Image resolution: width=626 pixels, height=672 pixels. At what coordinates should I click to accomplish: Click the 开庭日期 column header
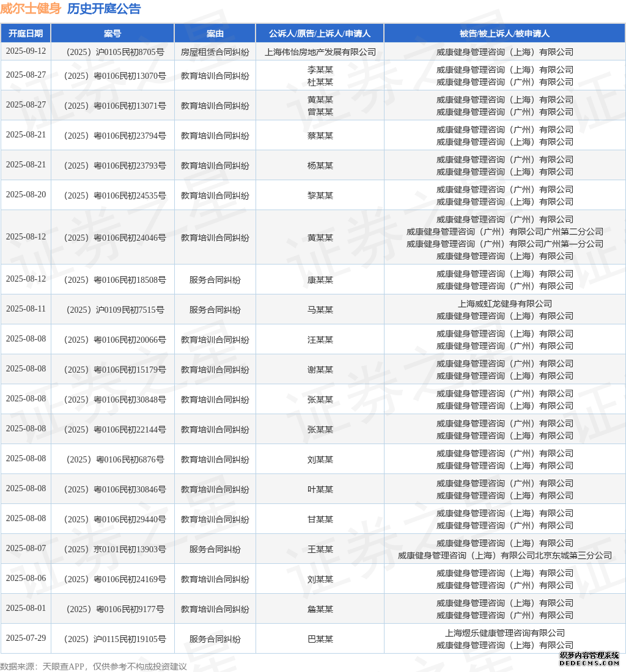[26, 34]
